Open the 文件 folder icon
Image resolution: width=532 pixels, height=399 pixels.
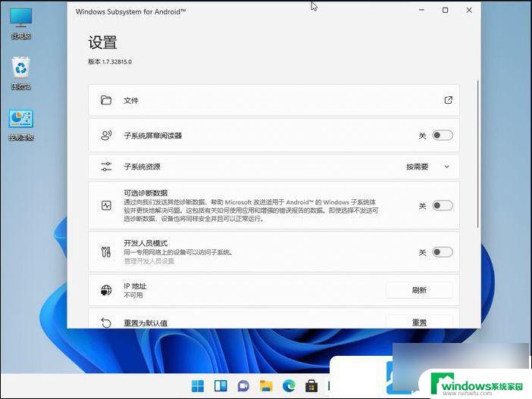pos(106,100)
